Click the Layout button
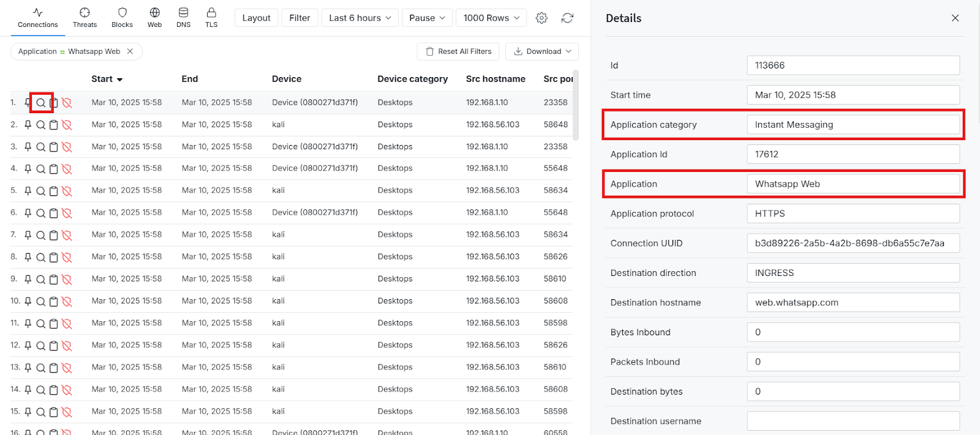 click(x=256, y=18)
